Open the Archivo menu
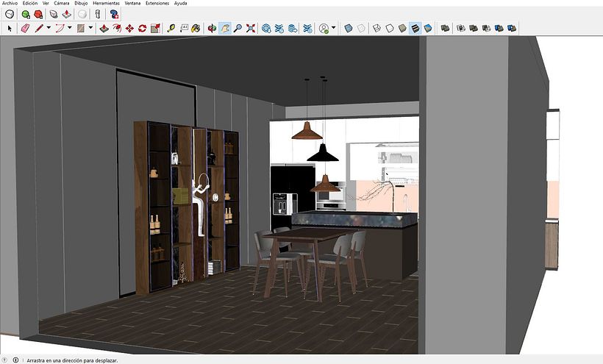 tap(10, 3)
